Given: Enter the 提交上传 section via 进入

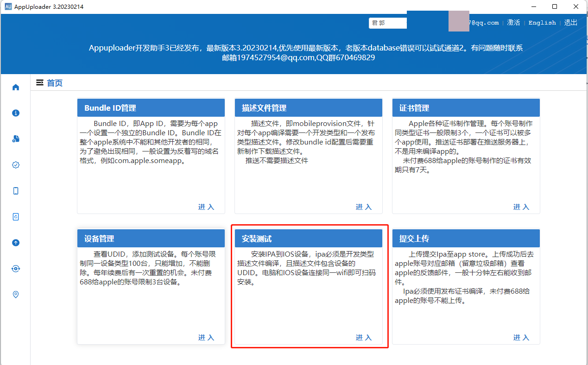Looking at the screenshot, I should click(x=521, y=338).
